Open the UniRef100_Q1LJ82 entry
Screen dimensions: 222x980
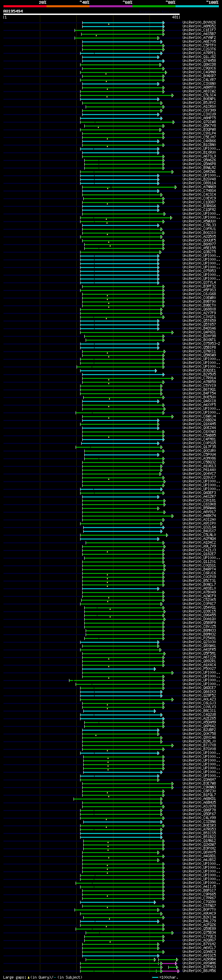[x=199, y=57]
